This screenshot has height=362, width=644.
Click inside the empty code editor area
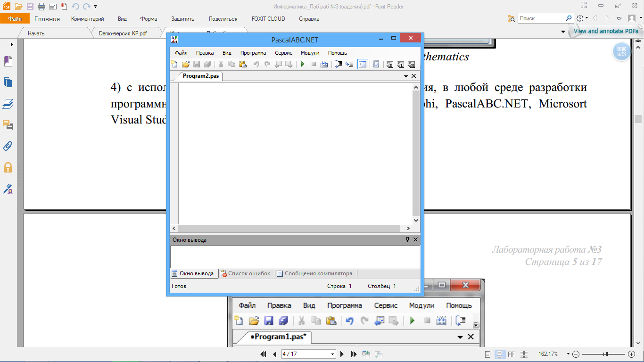pyautogui.click(x=295, y=154)
